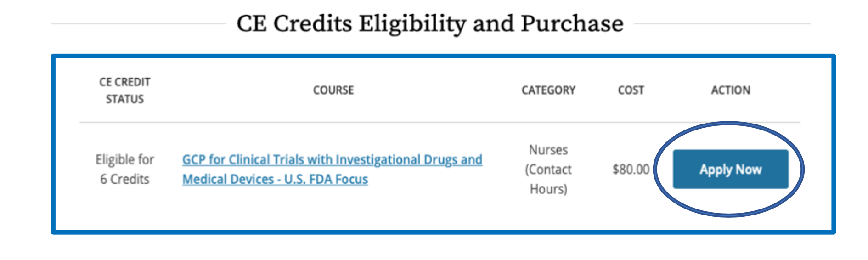Select the Course column header
868x260 pixels.
pos(333,90)
